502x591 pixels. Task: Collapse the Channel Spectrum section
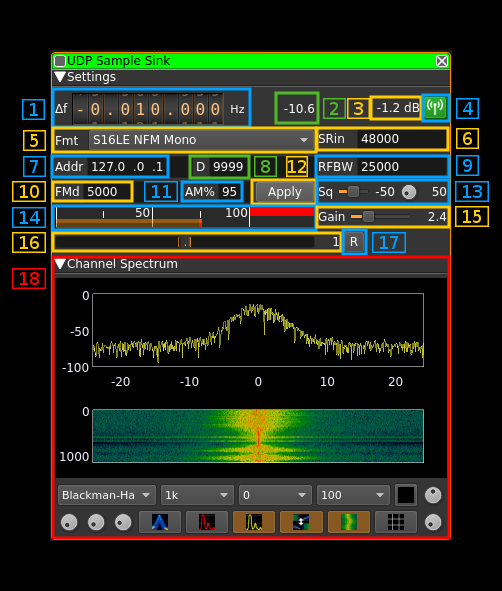[60, 264]
